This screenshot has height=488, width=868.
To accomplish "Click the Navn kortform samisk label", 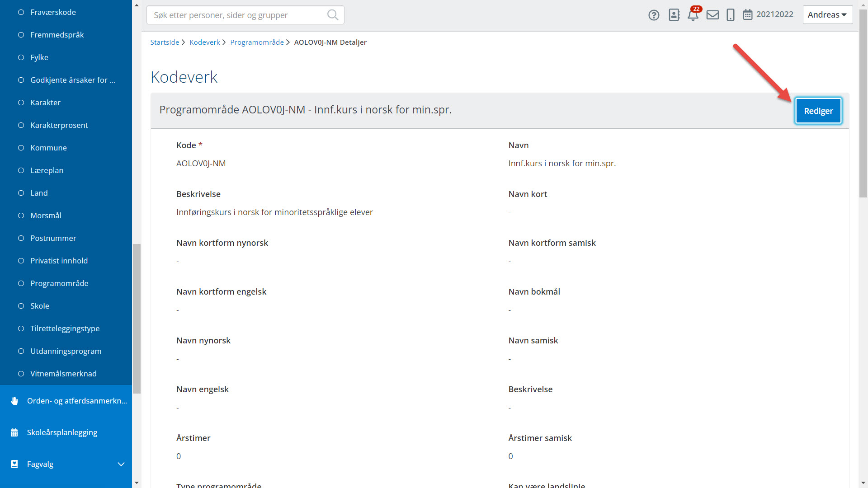I will (552, 243).
